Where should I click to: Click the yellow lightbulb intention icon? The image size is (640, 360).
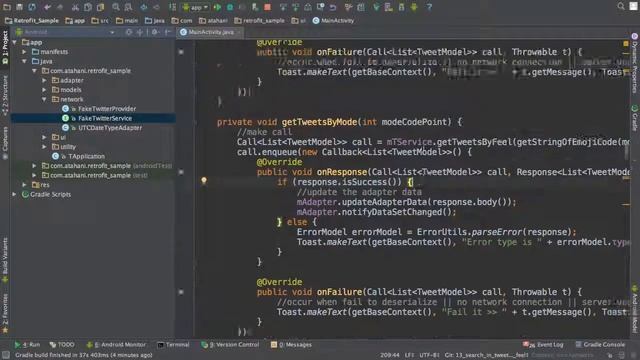point(204,180)
